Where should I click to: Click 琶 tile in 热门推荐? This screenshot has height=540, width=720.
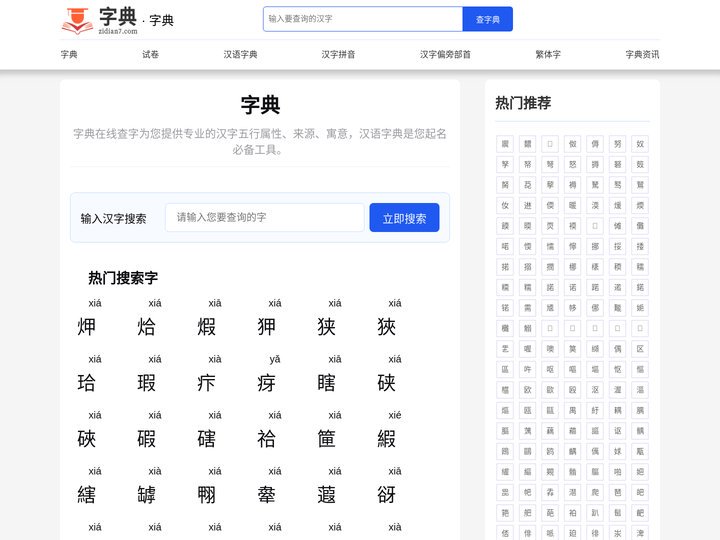pos(618,492)
